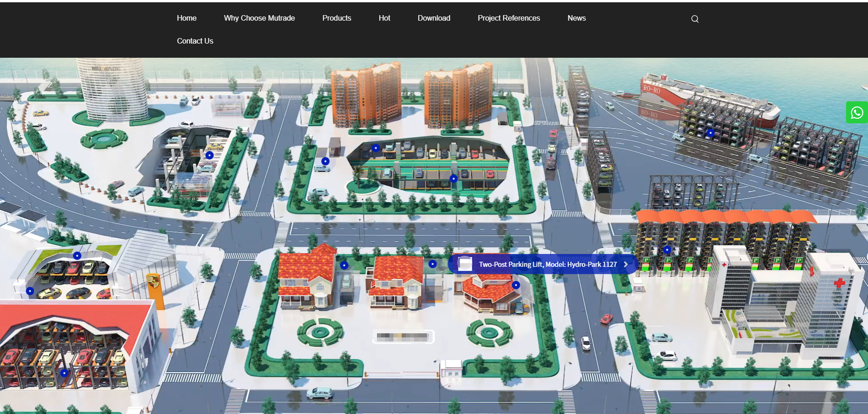Select the Hot menu item
868x414 pixels.
pyautogui.click(x=384, y=18)
